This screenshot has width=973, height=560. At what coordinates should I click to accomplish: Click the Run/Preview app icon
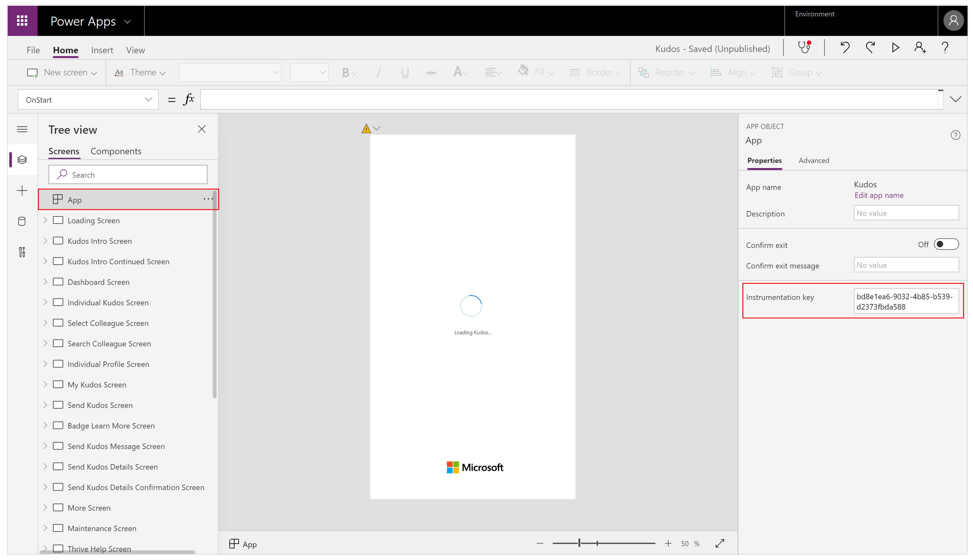click(895, 48)
